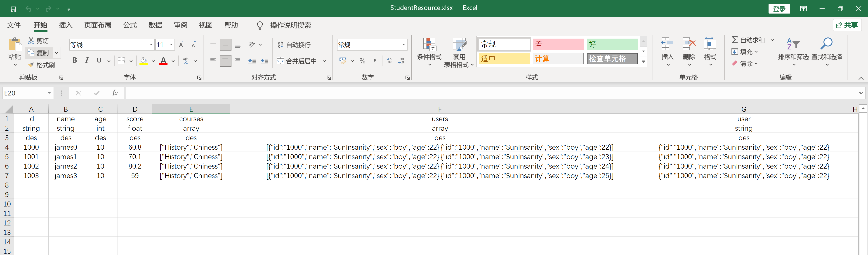The image size is (868, 255).
Task: Click the Cut scissors icon
Action: (x=31, y=41)
